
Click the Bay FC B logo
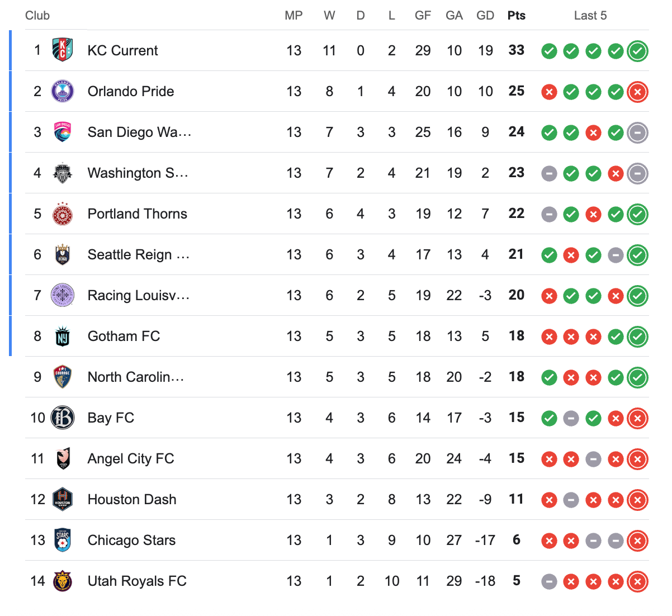click(63, 418)
